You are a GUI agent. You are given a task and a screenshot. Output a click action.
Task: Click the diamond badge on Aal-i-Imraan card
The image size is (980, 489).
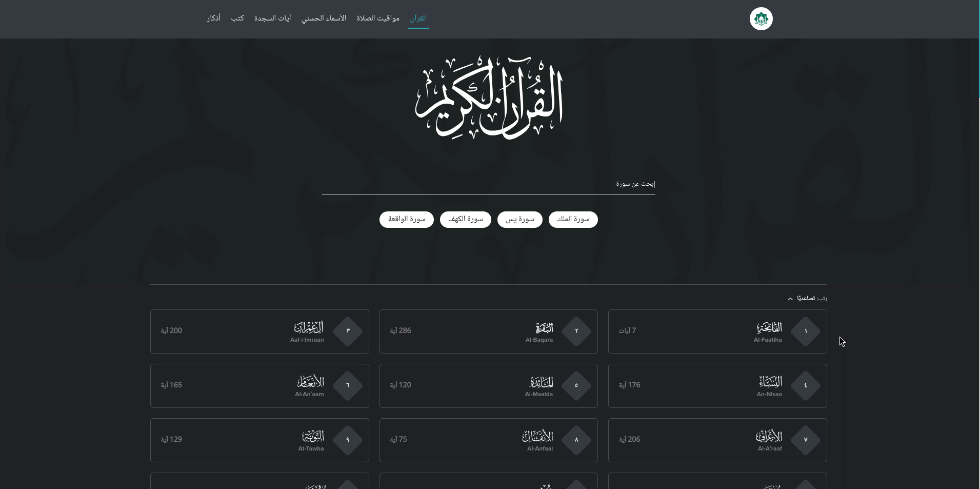pyautogui.click(x=348, y=331)
